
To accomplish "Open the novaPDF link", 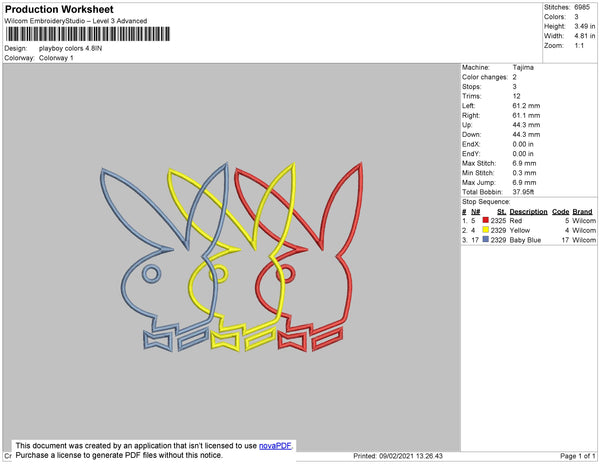I will [275, 446].
